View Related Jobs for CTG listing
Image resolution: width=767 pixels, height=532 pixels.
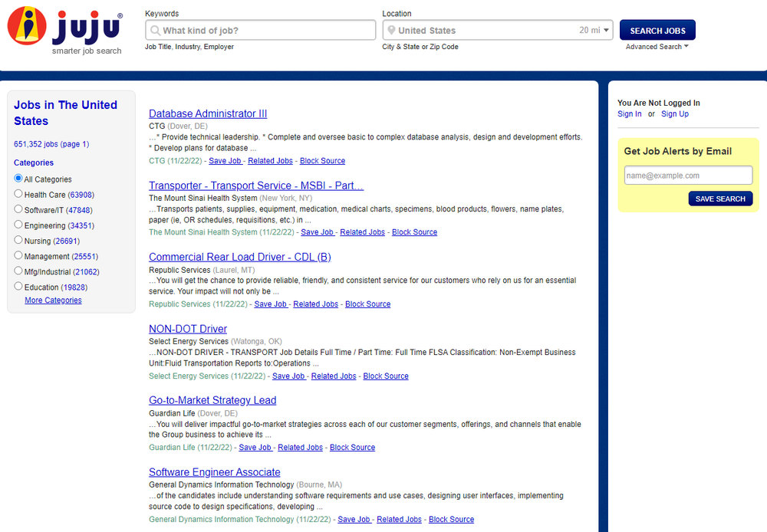(x=270, y=161)
